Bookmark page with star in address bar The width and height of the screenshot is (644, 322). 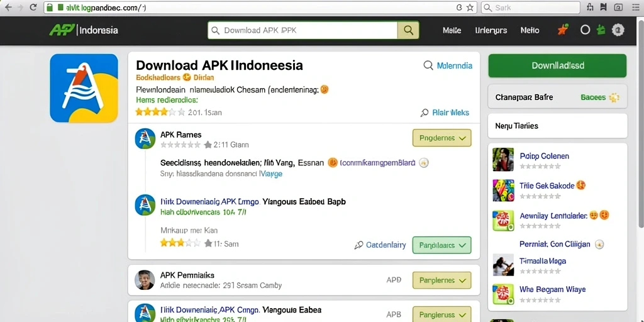click(x=470, y=8)
